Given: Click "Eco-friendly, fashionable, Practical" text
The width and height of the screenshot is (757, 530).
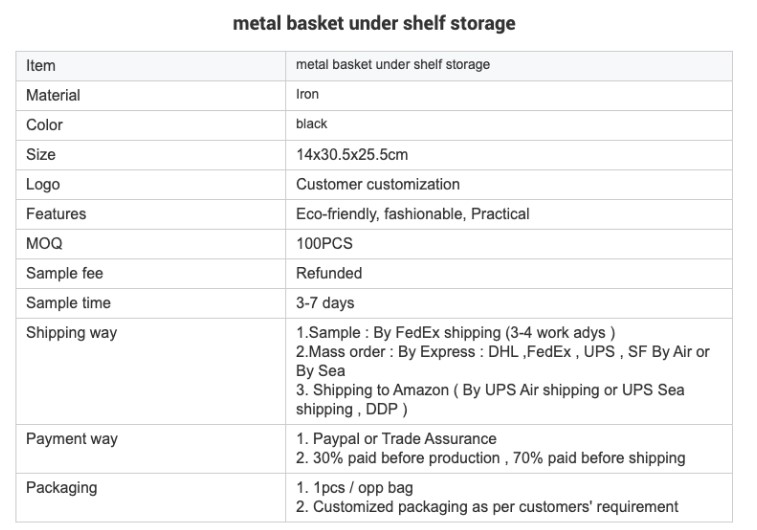Looking at the screenshot, I should click(413, 214).
